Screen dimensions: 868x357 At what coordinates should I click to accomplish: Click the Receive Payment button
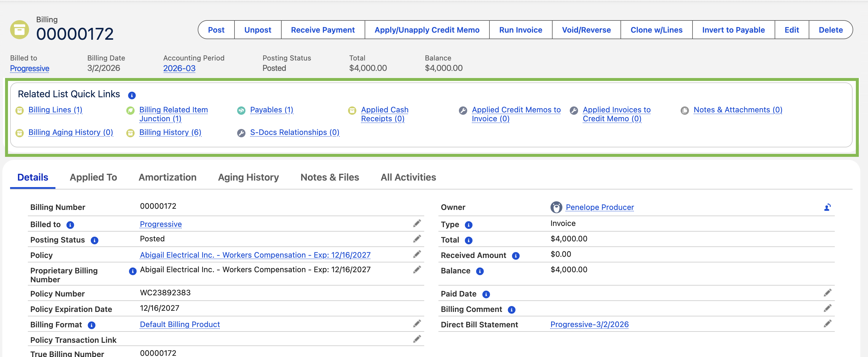pos(323,30)
